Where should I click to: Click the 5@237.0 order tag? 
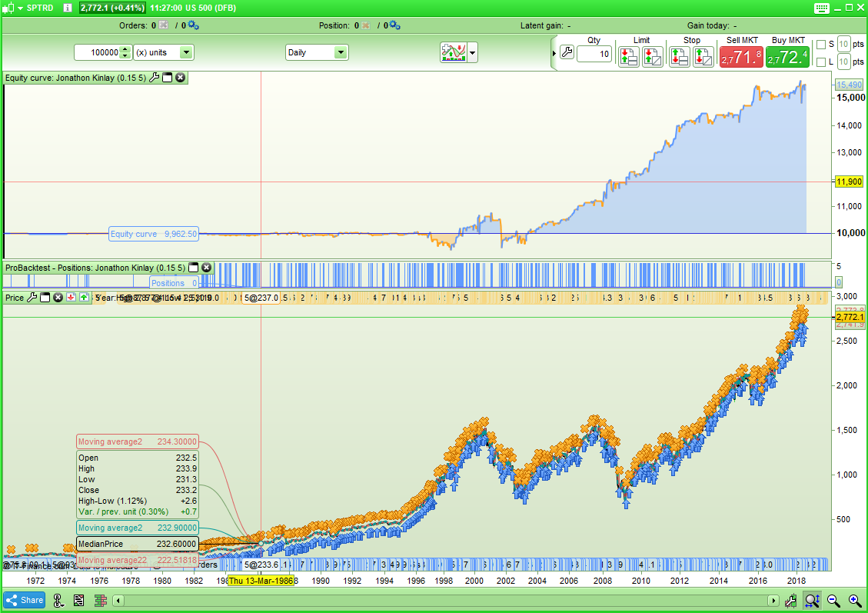261,298
